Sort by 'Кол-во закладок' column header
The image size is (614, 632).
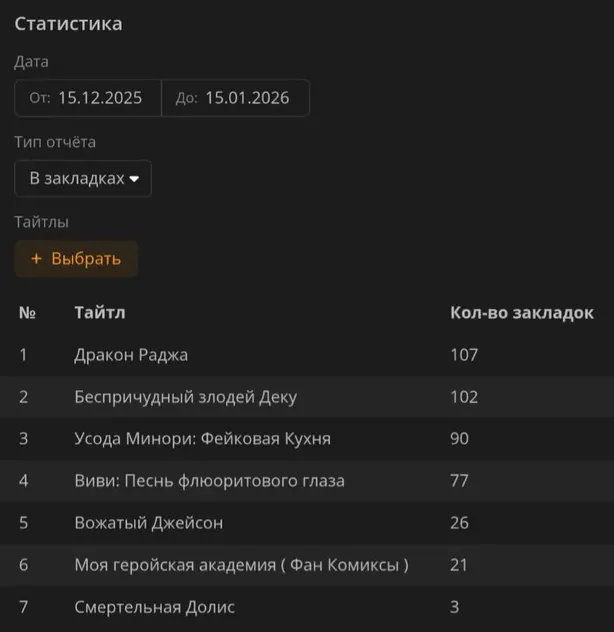coord(521,313)
